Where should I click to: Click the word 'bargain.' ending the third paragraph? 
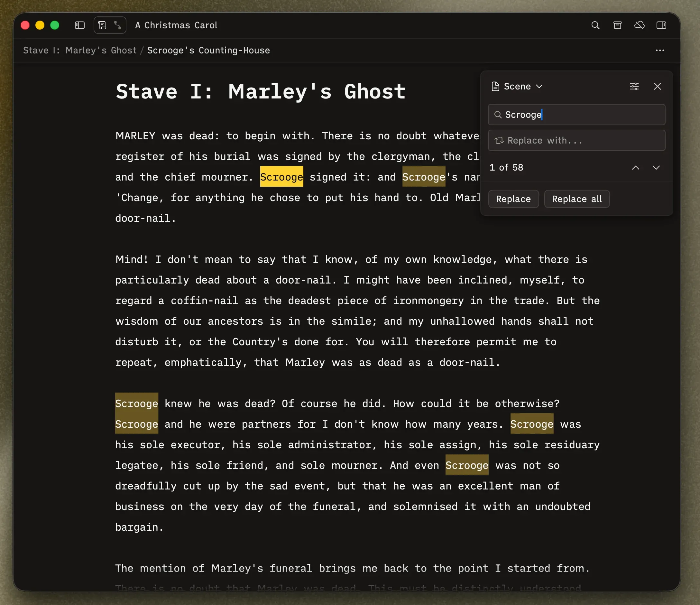coord(140,527)
